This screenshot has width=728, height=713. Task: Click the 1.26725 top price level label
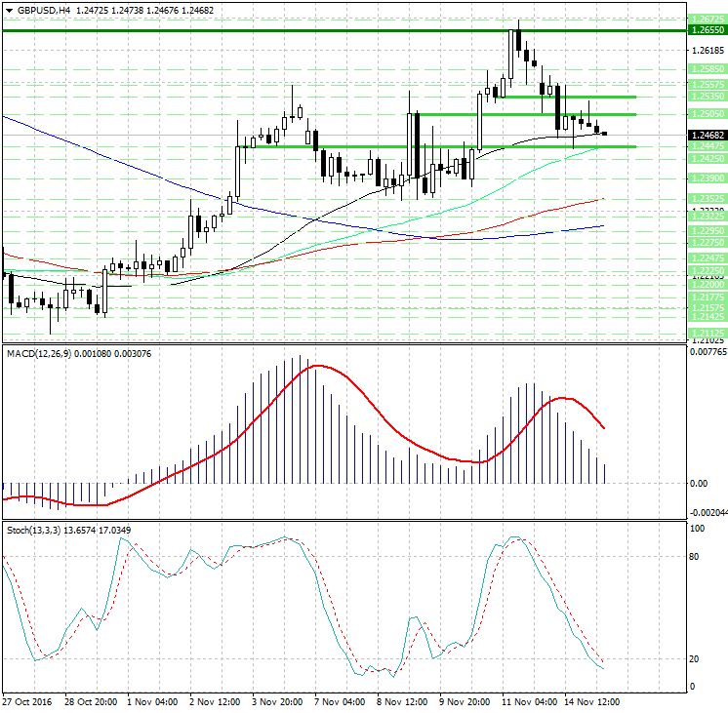(706, 19)
